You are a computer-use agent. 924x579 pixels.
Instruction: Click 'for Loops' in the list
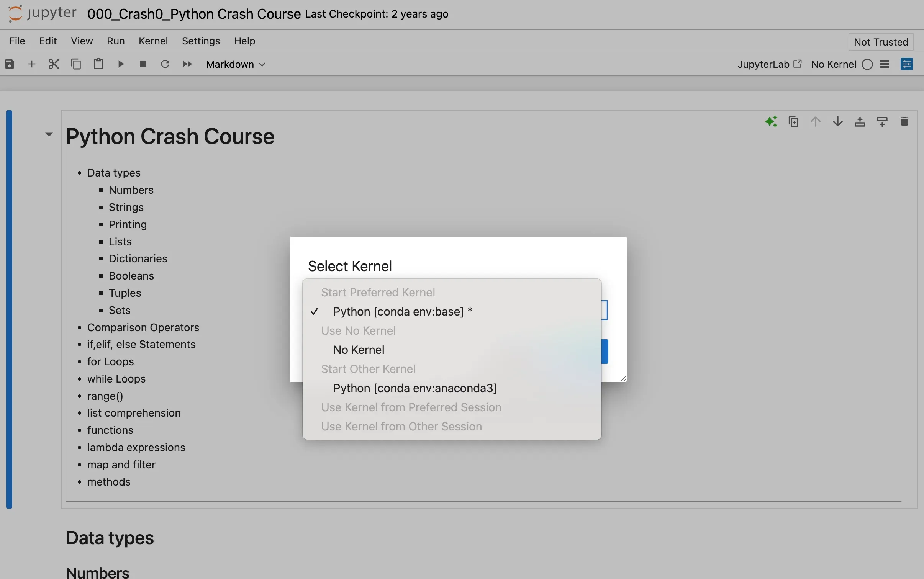(x=110, y=361)
